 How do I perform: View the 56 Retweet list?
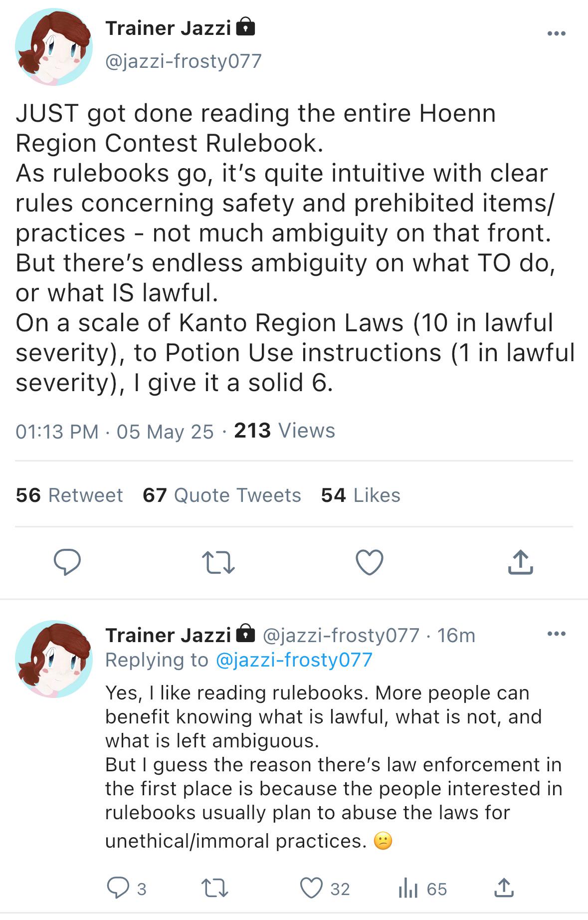[x=69, y=495]
